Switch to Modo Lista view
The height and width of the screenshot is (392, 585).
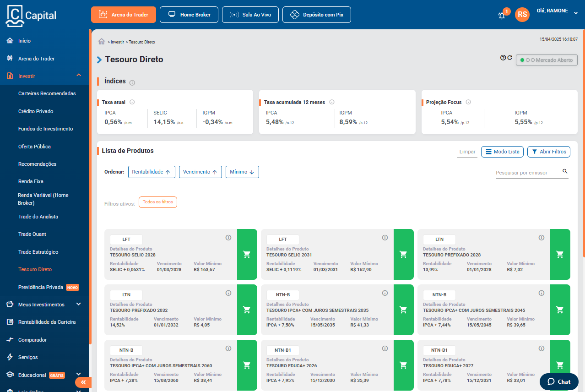pyautogui.click(x=502, y=152)
